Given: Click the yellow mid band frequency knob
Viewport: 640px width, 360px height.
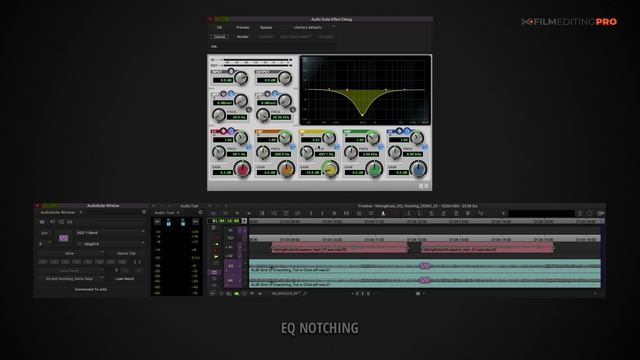Looking at the screenshot, I should 307,153.
